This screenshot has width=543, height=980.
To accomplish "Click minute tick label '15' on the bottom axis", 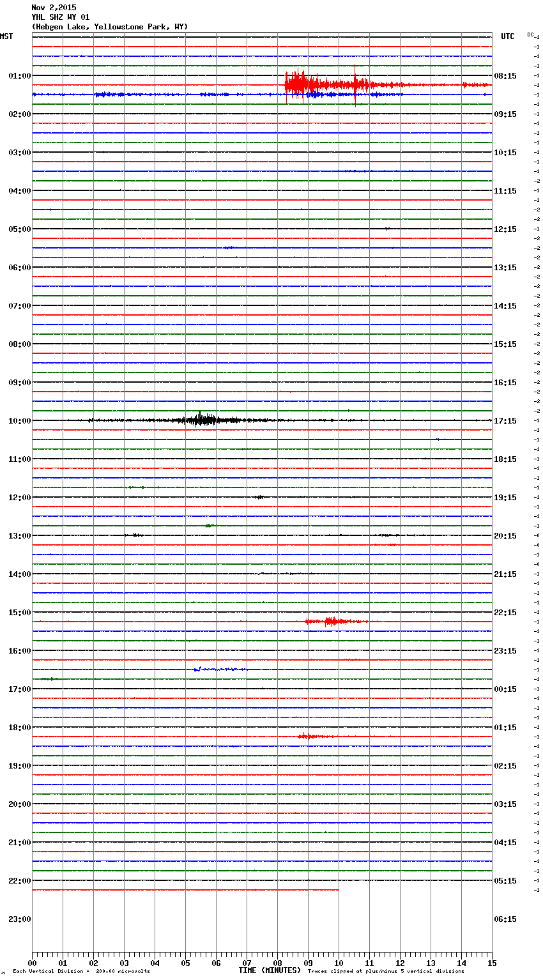I will point(492,963).
